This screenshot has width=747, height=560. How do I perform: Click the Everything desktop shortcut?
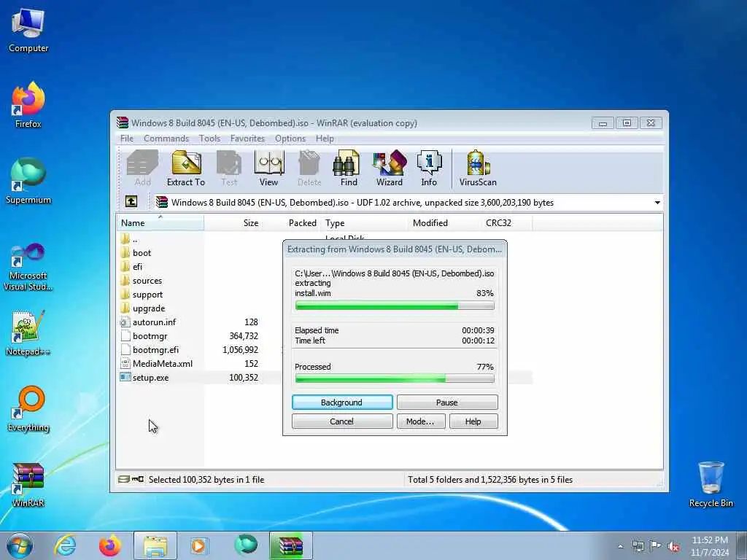click(x=28, y=408)
